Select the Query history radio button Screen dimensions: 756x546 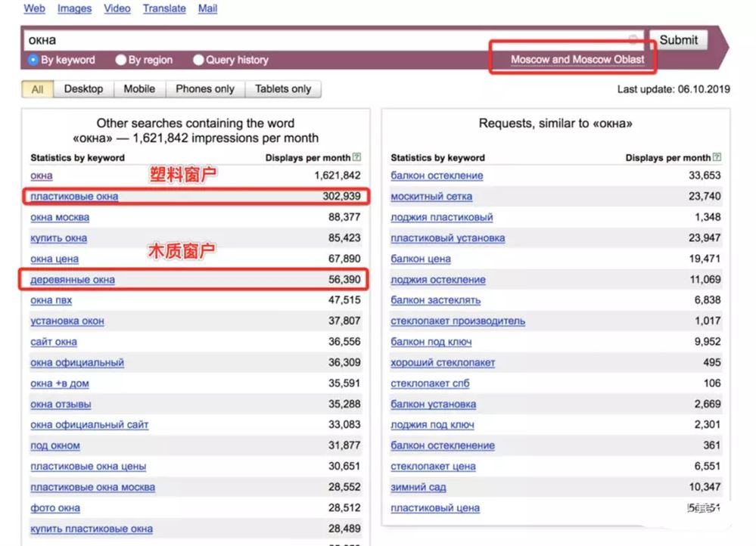click(x=198, y=60)
